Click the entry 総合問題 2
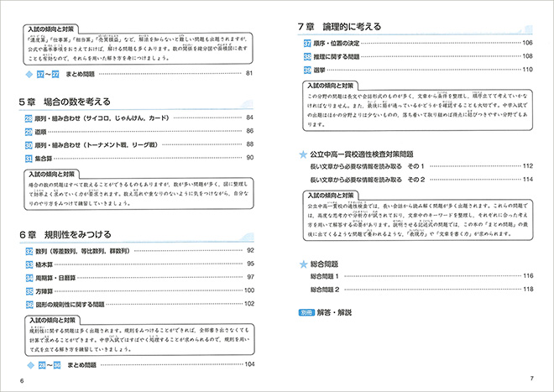The image size is (554, 392). (325, 290)
